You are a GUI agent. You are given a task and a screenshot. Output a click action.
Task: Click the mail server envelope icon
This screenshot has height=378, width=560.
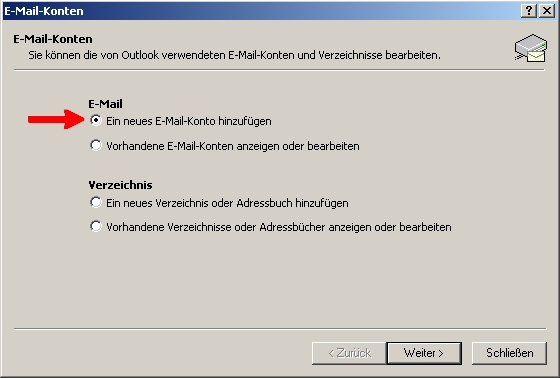pos(531,48)
